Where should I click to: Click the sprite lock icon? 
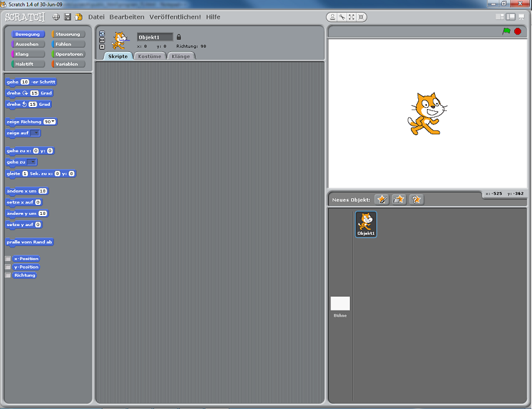179,37
